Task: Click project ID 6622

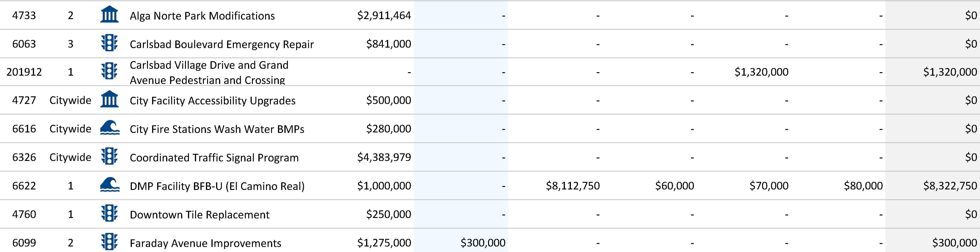Action: 24,186
